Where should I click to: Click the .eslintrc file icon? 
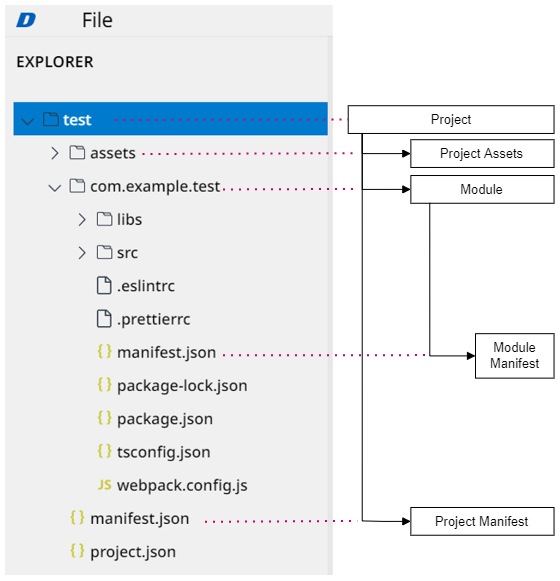[104, 285]
